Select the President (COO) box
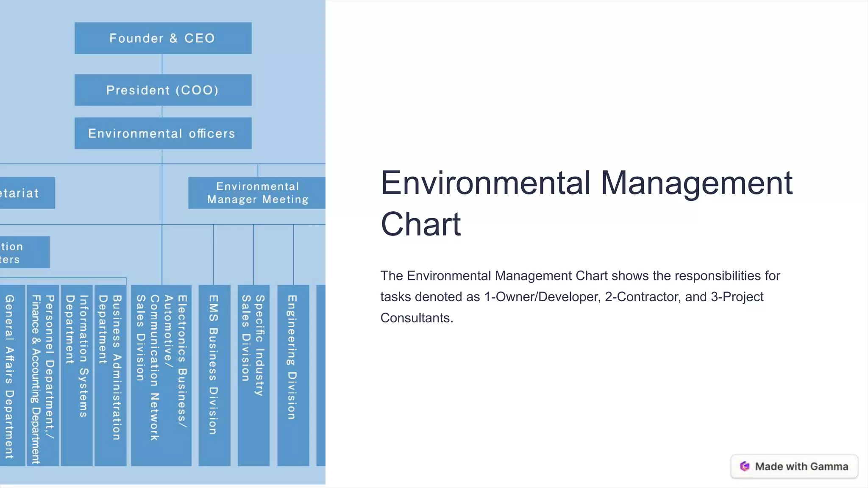The width and height of the screenshot is (868, 488). [x=163, y=90]
